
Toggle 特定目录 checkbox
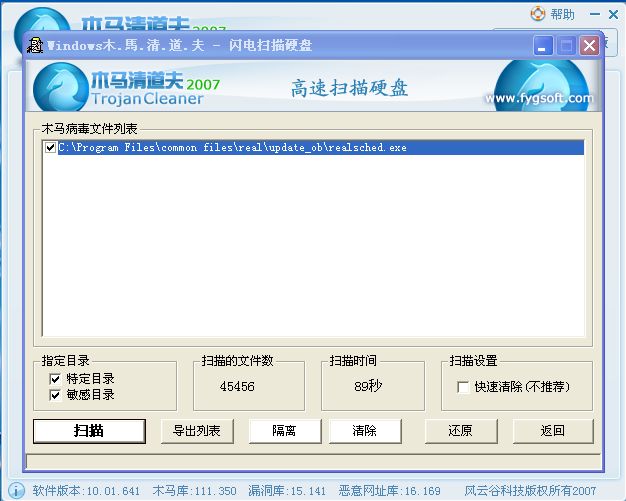[x=55, y=378]
